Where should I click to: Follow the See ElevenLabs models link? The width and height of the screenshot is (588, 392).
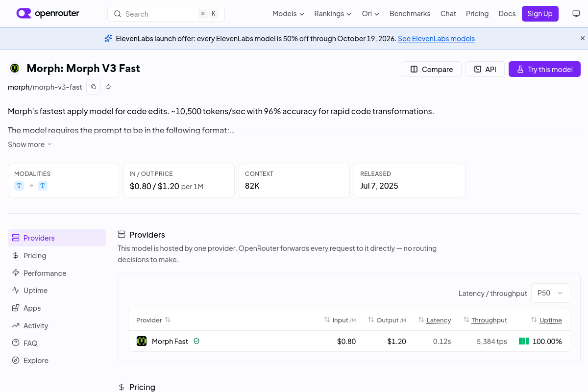coord(436,39)
